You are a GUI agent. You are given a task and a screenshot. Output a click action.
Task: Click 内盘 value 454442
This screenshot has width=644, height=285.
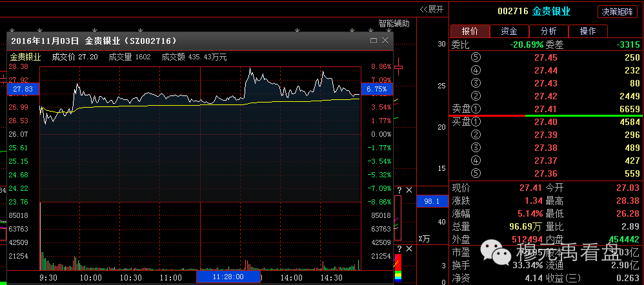(x=624, y=239)
